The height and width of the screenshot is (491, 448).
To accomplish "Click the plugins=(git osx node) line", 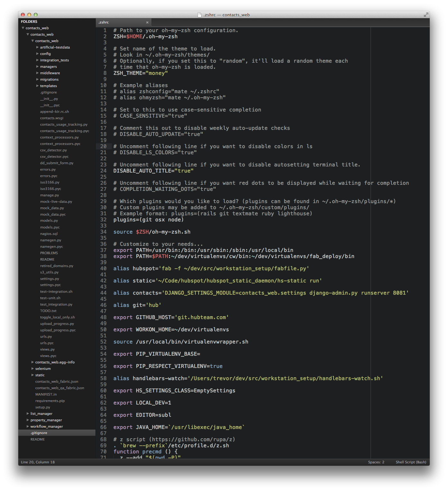I will point(148,219).
